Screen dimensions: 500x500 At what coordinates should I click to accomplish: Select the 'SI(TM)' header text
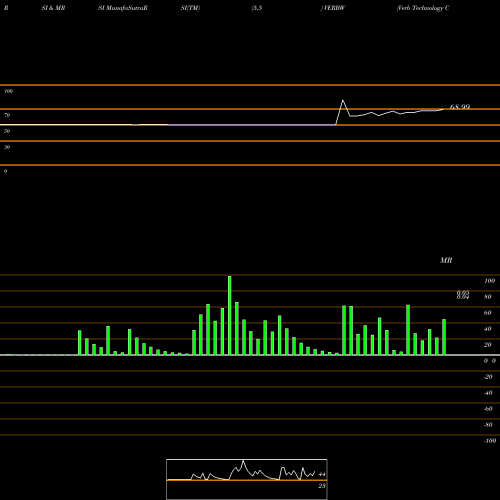coord(190,8)
